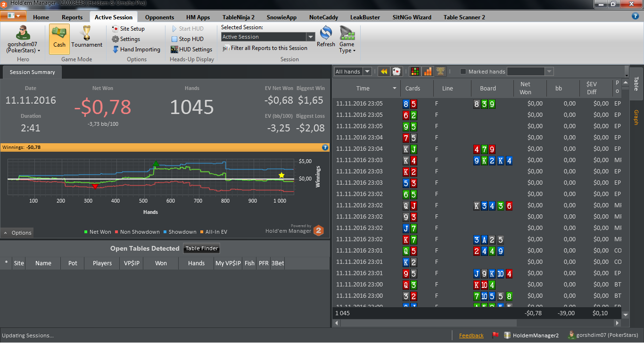Switch to the Home tab

41,17
